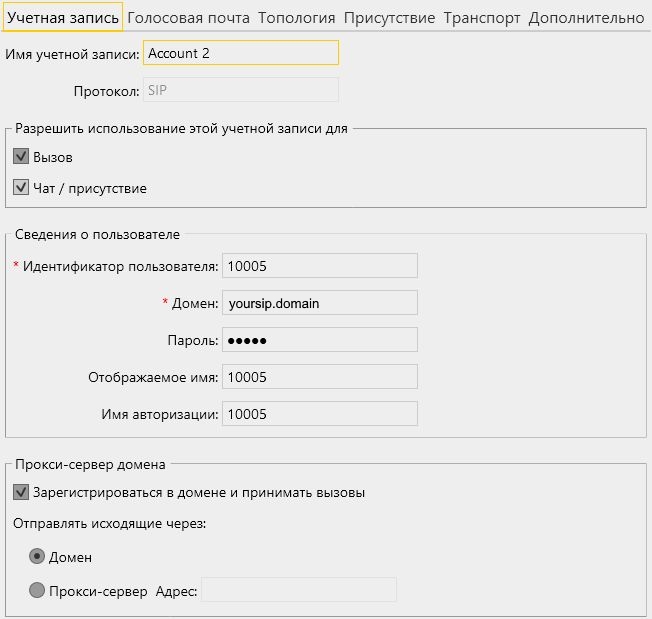Select the Учетная запись tab

click(x=62, y=18)
